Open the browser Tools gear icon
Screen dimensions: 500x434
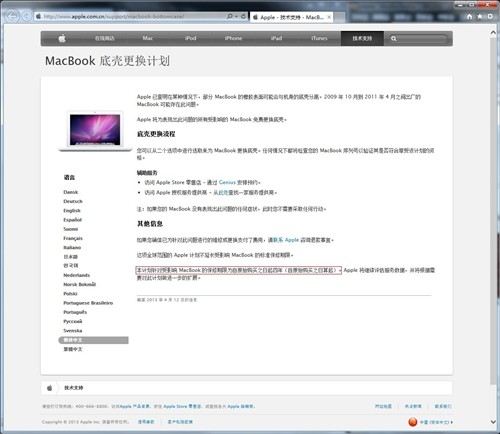click(490, 16)
